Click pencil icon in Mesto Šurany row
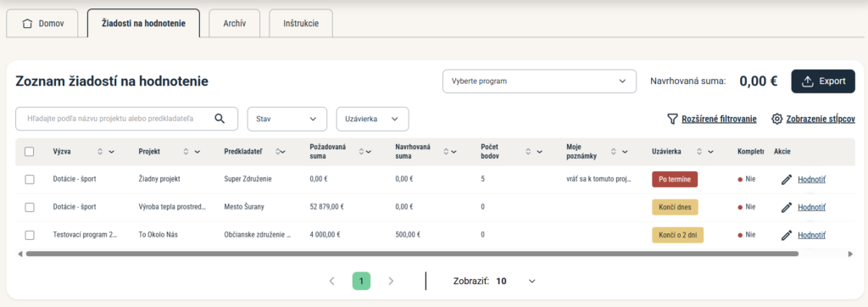The image size is (868, 307). click(786, 207)
